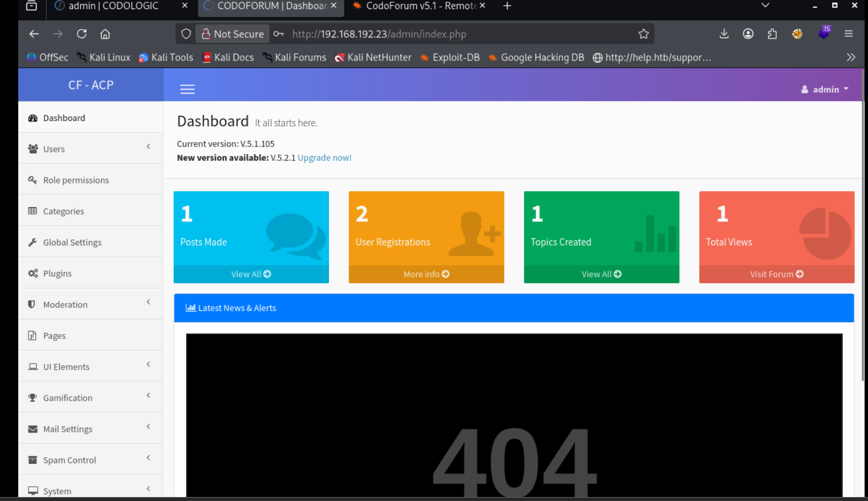Click the Upgrade now! link

tap(324, 158)
